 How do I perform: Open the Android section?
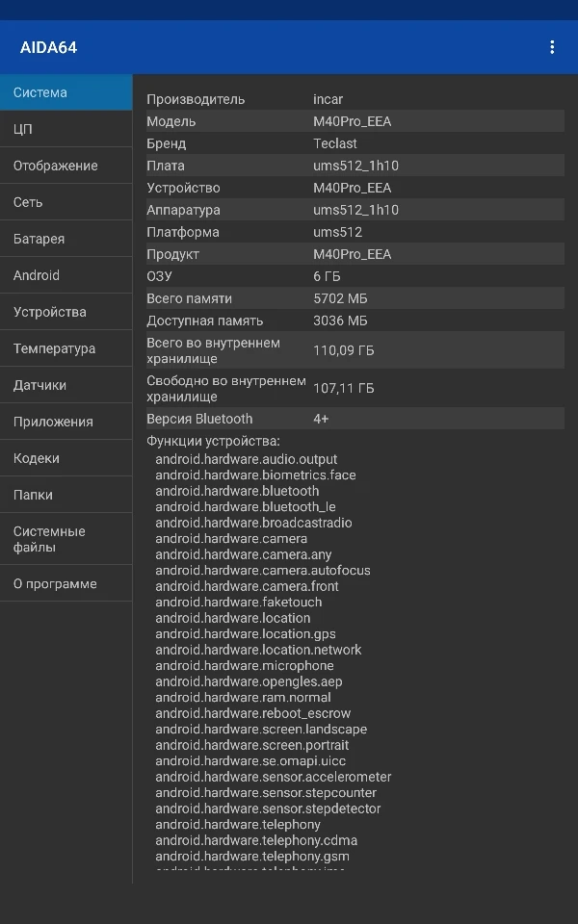click(x=66, y=275)
